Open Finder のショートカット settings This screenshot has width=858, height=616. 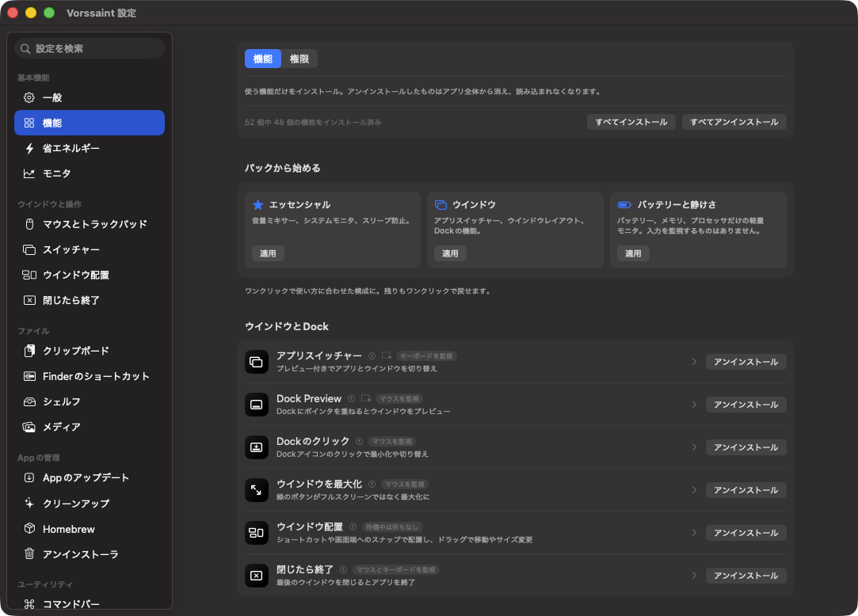(90, 376)
